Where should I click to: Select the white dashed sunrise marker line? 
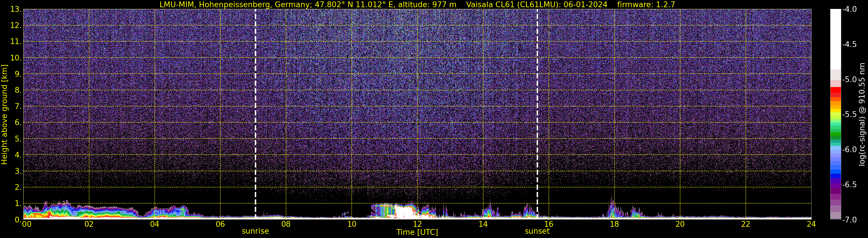(x=255, y=114)
